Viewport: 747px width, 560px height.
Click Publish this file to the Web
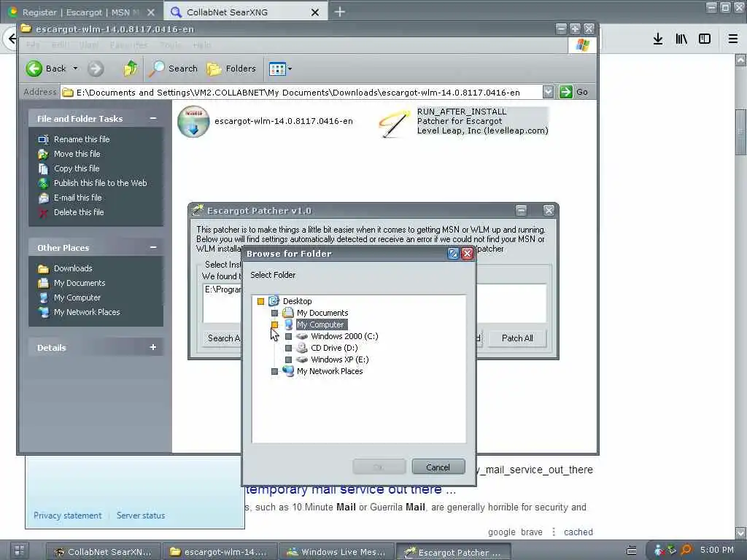tap(100, 183)
